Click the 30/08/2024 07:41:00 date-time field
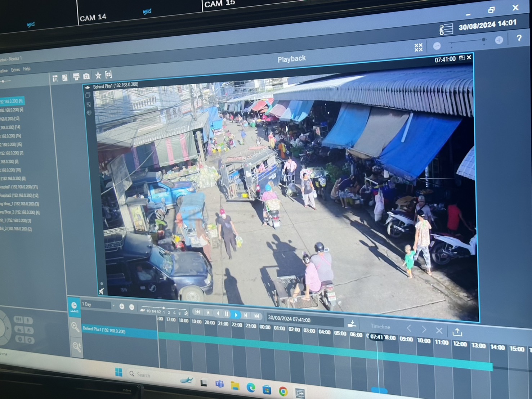This screenshot has width=532, height=399. click(x=289, y=319)
